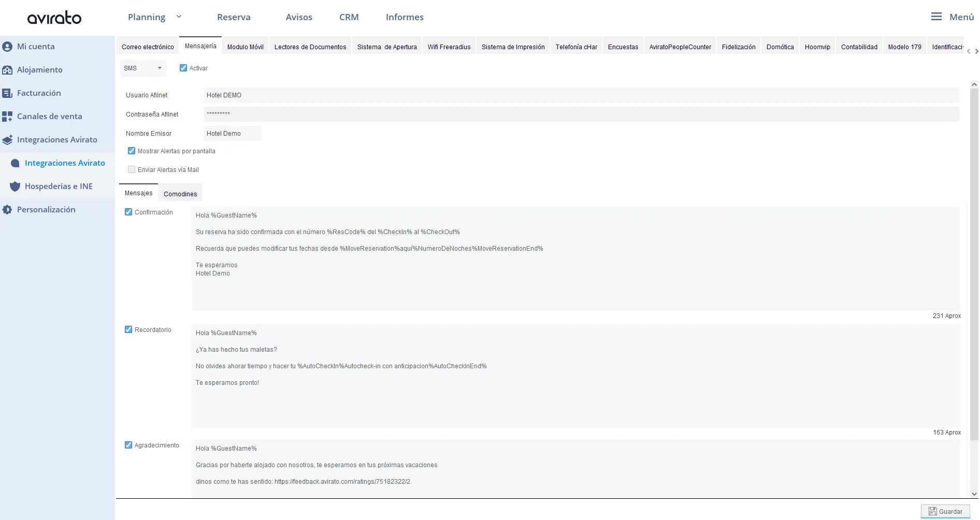Click the Facturación invoice icon
Image resolution: width=980 pixels, height=520 pixels.
pos(7,93)
